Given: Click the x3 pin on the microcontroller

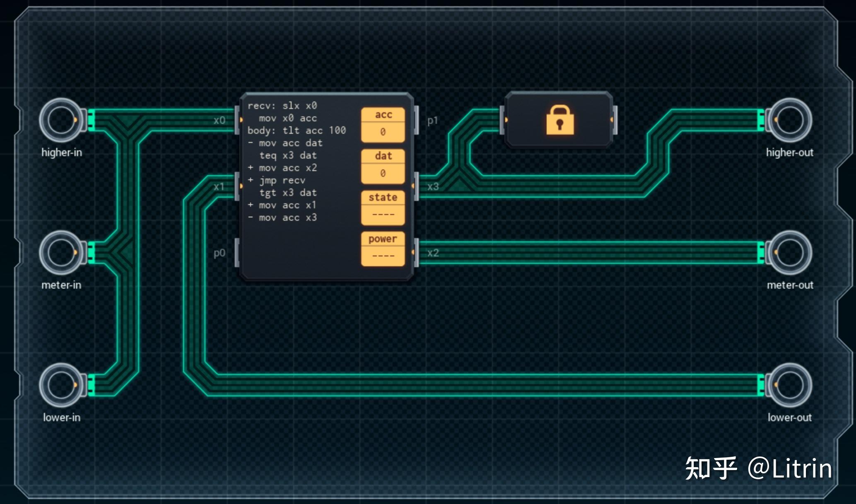Looking at the screenshot, I should click(416, 186).
